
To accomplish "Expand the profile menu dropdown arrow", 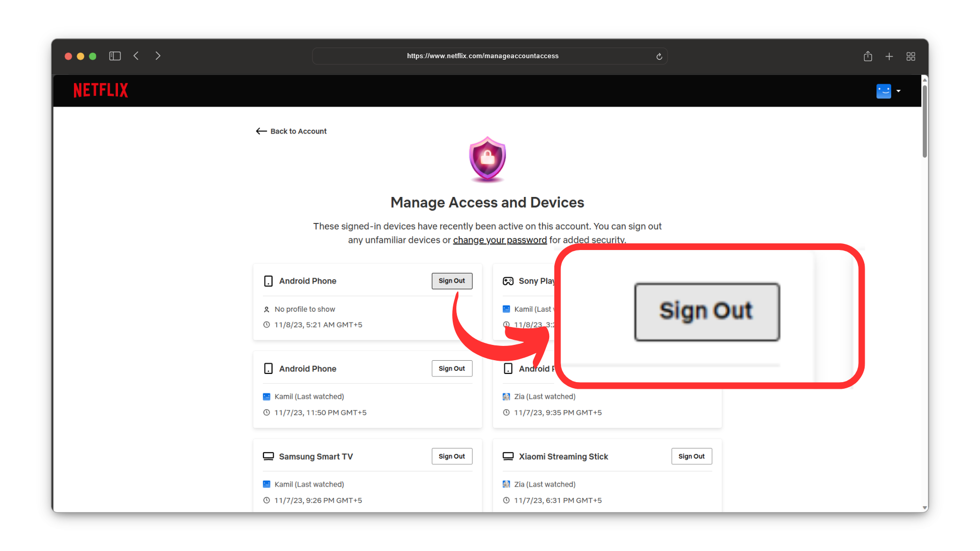I will [x=898, y=91].
